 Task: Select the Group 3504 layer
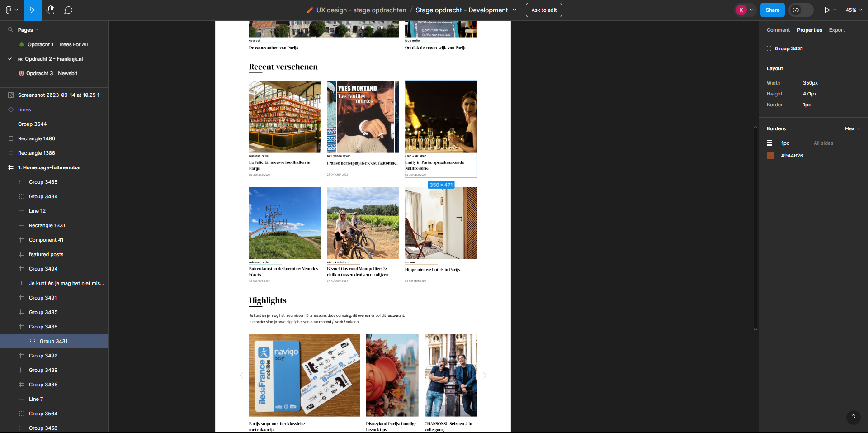54,414
